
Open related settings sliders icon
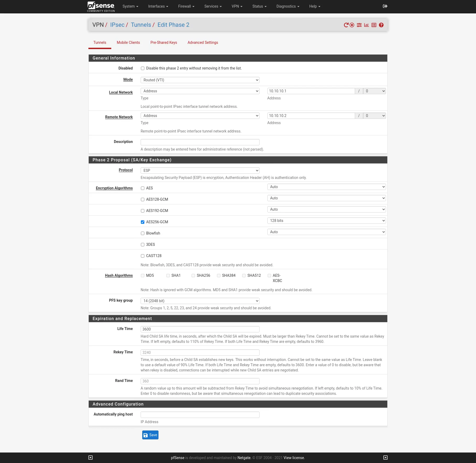[359, 25]
